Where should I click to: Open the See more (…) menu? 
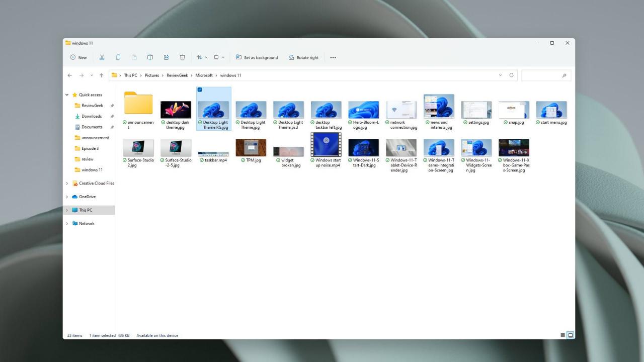pyautogui.click(x=333, y=57)
